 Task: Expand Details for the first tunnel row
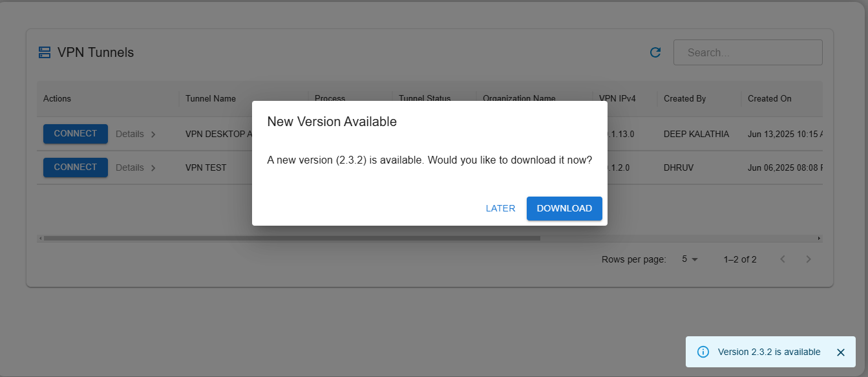pyautogui.click(x=136, y=134)
